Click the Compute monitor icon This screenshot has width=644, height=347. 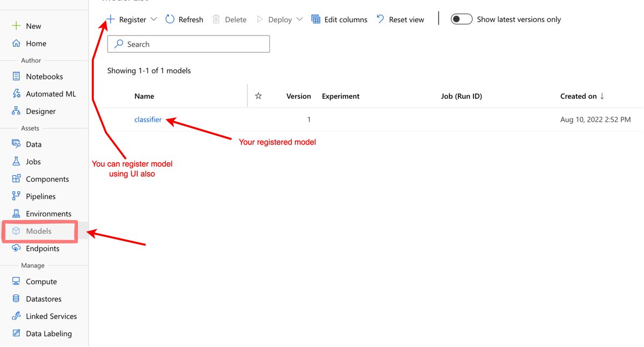(16, 281)
